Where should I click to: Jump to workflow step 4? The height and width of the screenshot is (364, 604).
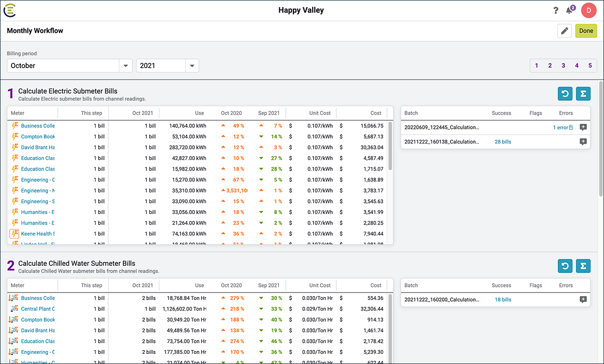577,65
